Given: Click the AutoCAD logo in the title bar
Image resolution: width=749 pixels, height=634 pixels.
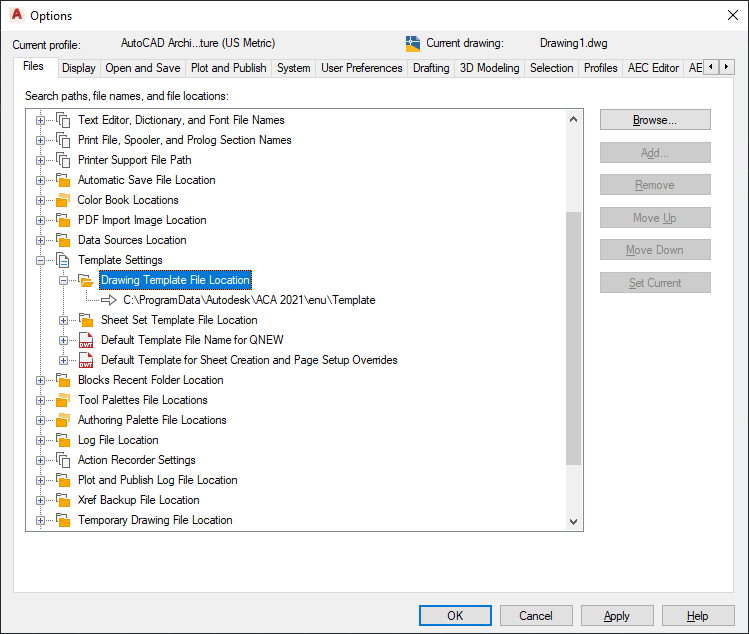Looking at the screenshot, I should click(x=17, y=15).
